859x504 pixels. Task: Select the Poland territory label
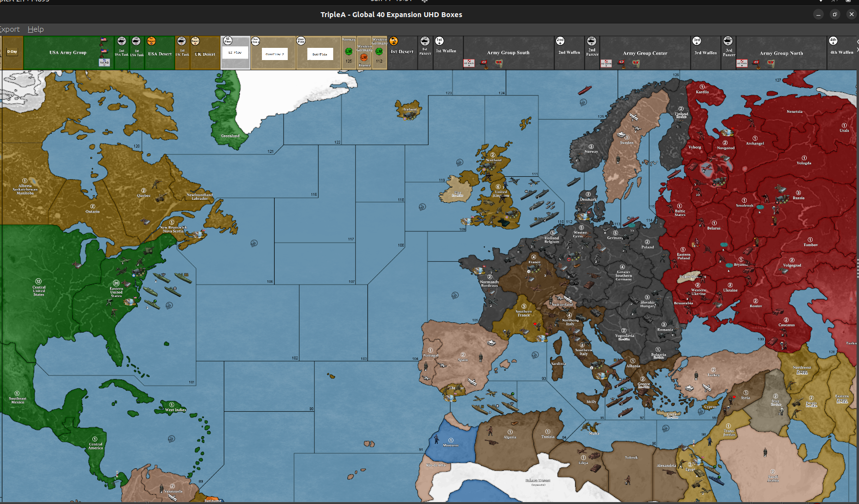pos(647,247)
